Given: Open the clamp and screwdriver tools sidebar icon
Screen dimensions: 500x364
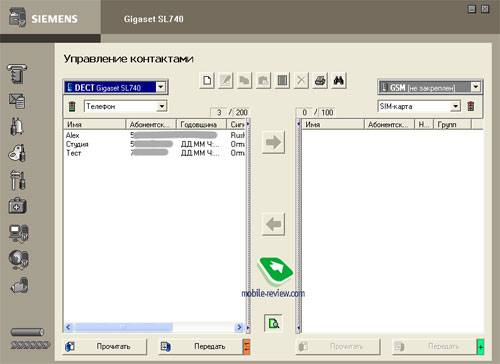Looking at the screenshot, I should (x=17, y=180).
